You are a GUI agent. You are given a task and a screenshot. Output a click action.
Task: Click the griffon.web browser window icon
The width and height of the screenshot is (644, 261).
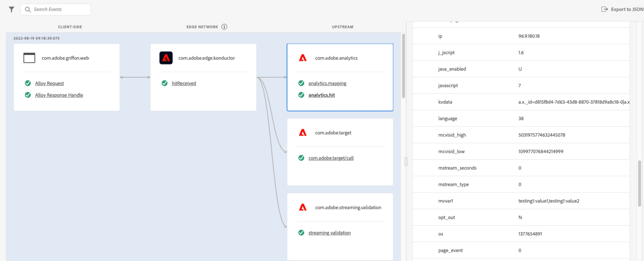(x=29, y=58)
